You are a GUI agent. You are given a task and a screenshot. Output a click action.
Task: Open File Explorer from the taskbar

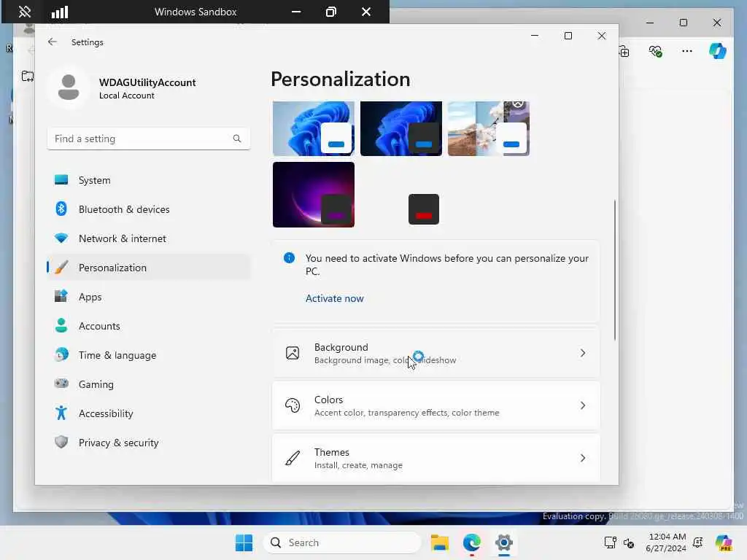[x=440, y=542]
